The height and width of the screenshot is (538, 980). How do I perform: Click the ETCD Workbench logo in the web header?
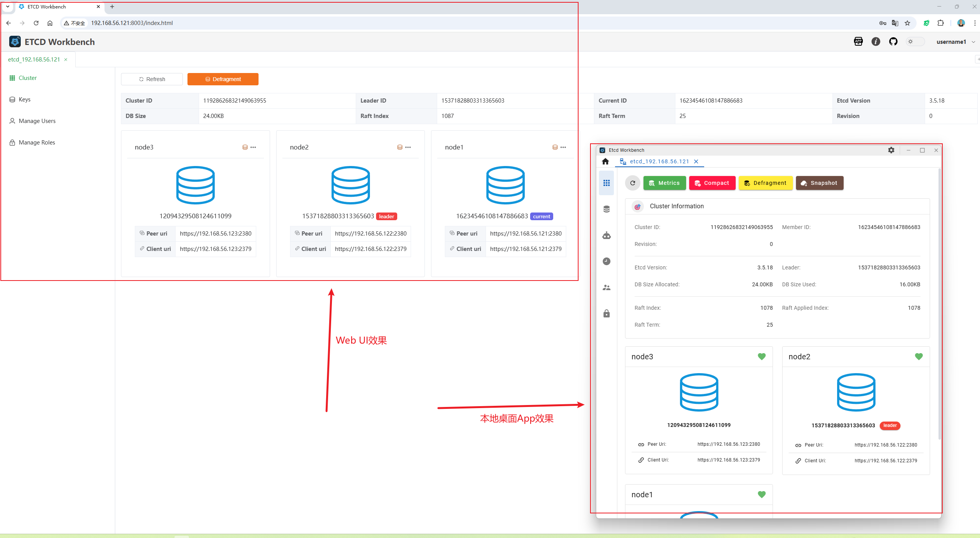pyautogui.click(x=15, y=42)
